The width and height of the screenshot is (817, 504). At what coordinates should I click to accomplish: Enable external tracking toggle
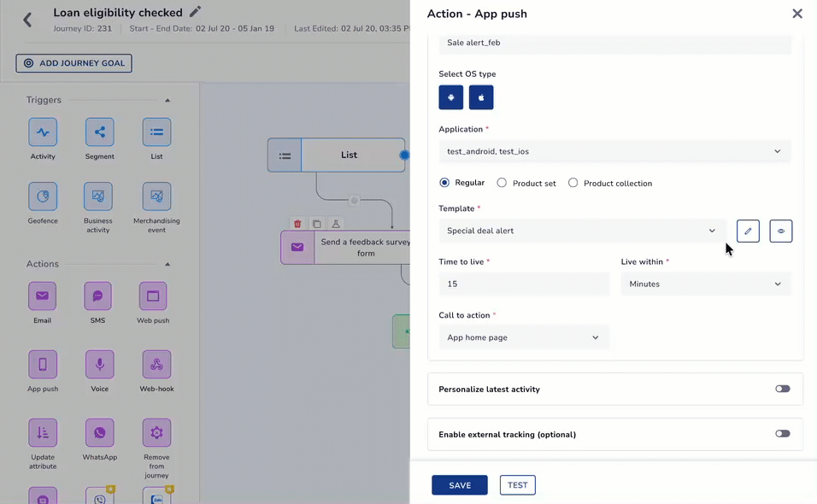[x=782, y=434]
